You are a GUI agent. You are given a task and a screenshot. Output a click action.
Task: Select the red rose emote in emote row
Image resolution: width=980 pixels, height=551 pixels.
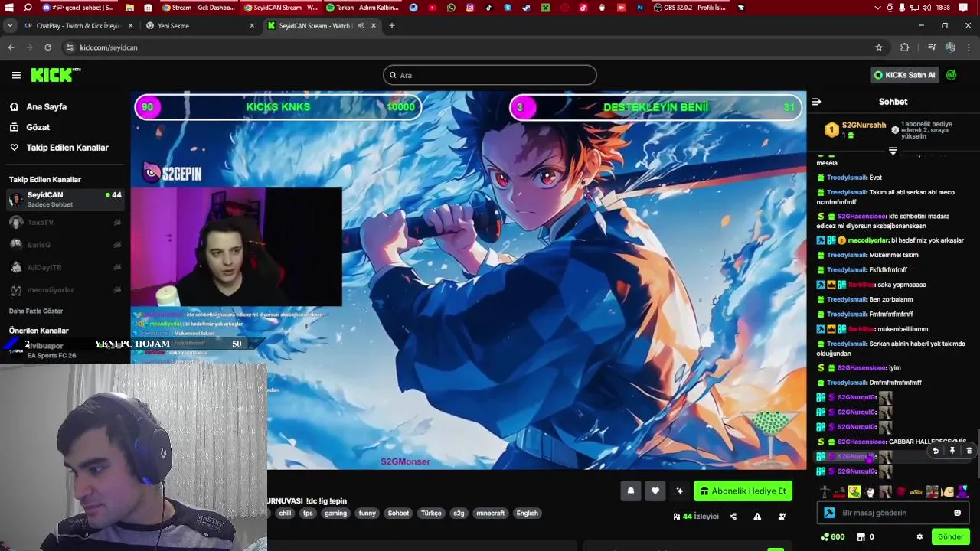[901, 492]
